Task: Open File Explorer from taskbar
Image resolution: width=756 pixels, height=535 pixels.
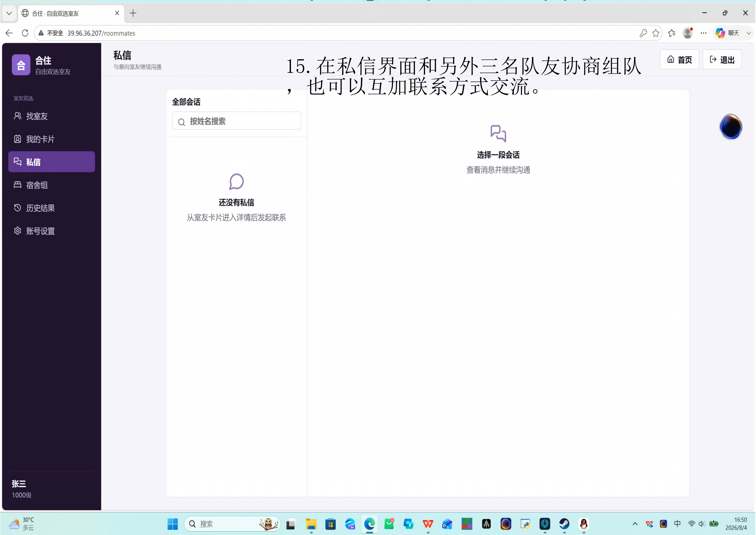Action: coord(311,524)
